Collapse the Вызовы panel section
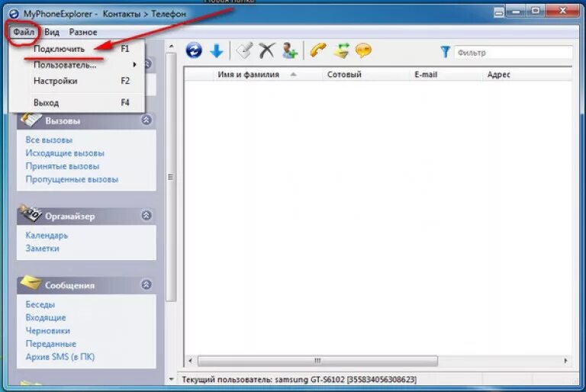 tap(146, 120)
